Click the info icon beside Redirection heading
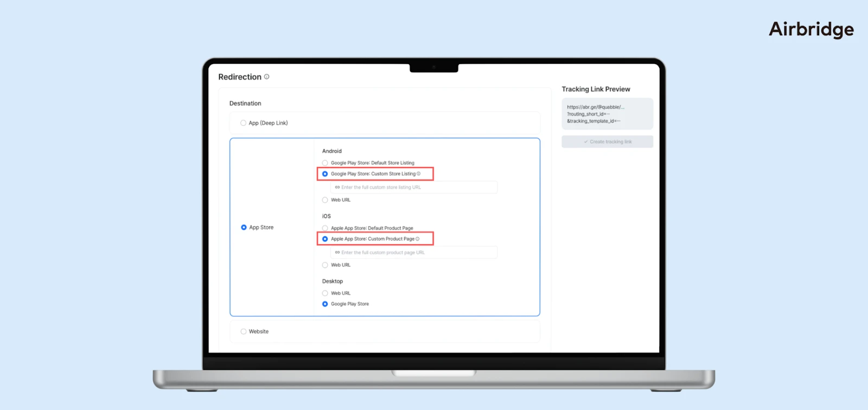 pos(266,77)
